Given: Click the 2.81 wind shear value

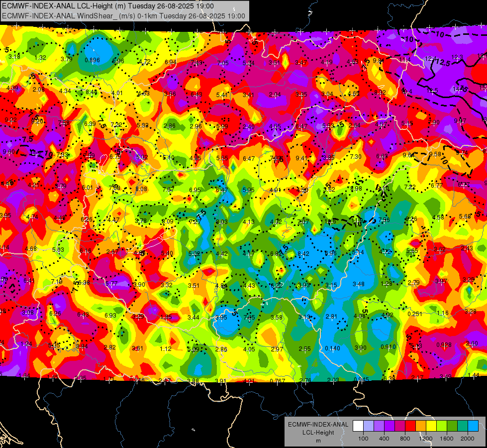Looking at the screenshot, I should pos(331,316).
